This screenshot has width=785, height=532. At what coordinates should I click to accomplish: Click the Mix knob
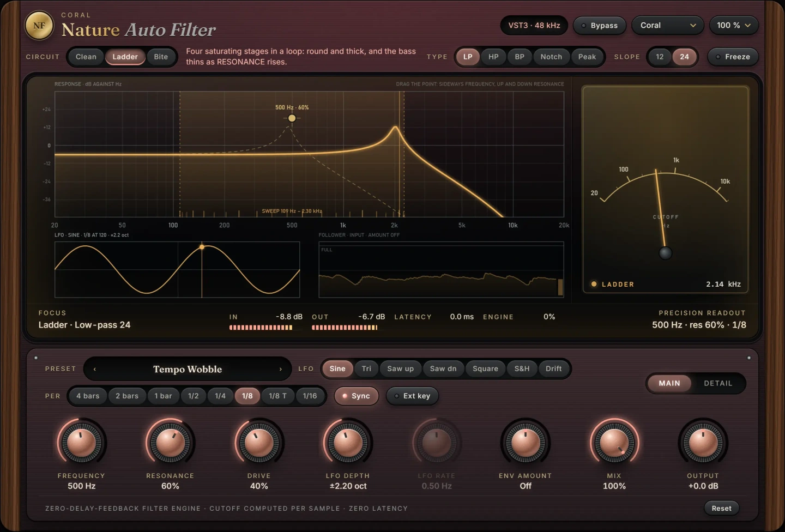614,442
